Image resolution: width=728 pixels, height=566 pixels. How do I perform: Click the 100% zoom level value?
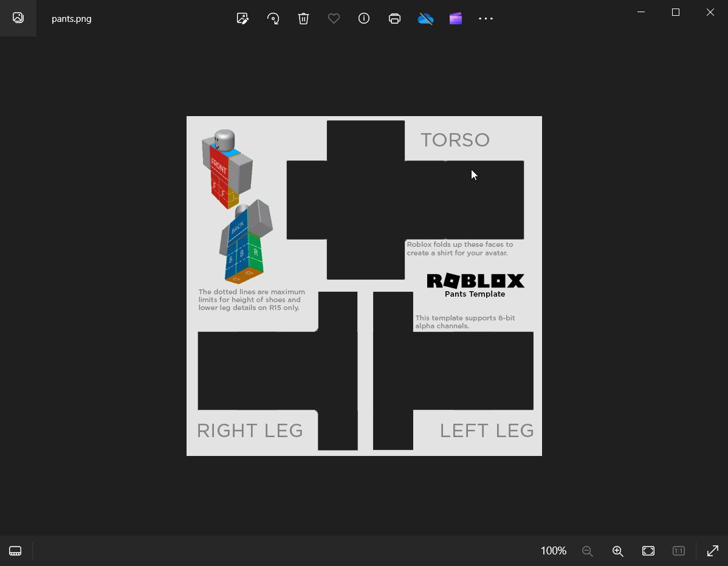tap(554, 551)
